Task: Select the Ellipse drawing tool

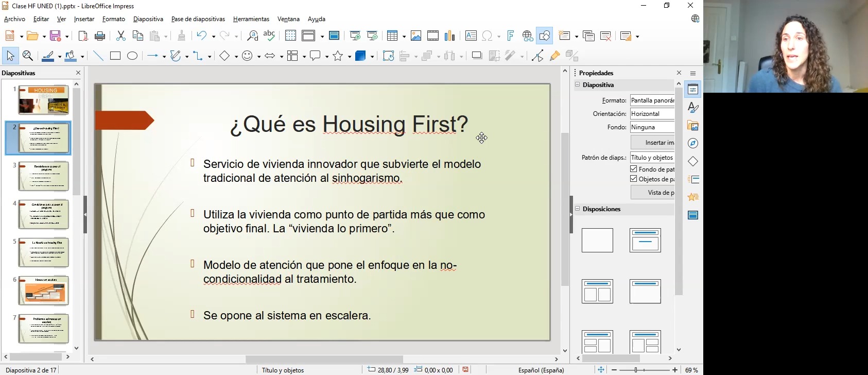Action: click(x=132, y=56)
